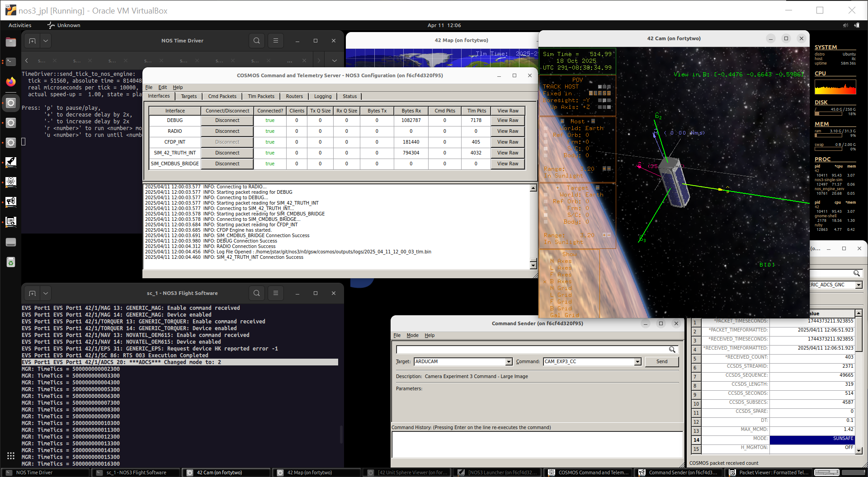View Raw data for CFDP_INT interface

[x=508, y=142]
